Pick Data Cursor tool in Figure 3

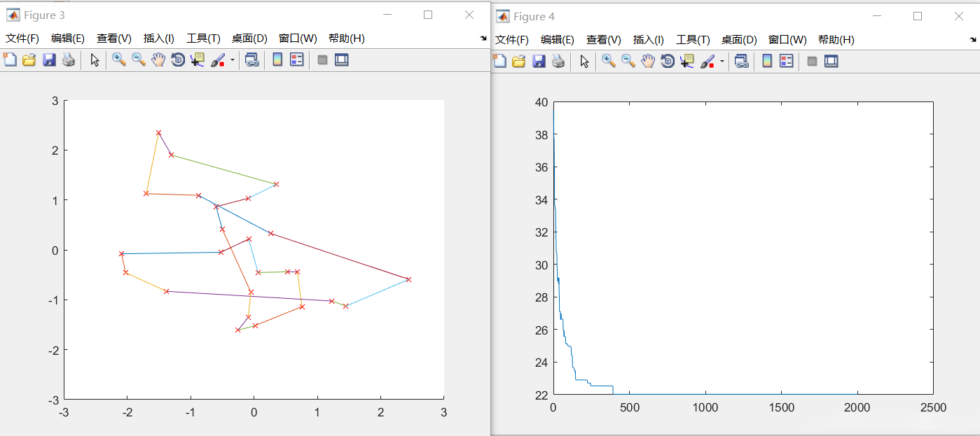198,60
